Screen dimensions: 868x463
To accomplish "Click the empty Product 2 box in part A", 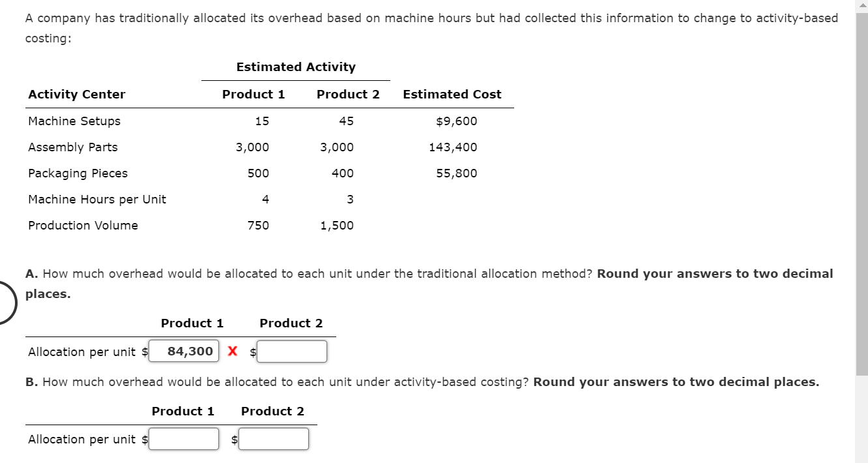I will [x=291, y=351].
